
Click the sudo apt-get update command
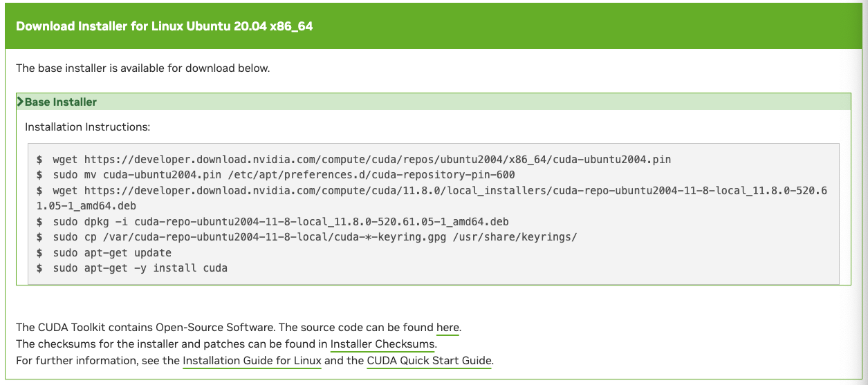(104, 253)
